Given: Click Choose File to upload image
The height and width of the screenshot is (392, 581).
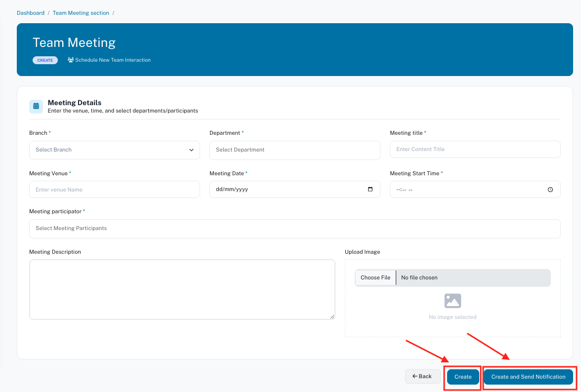Looking at the screenshot, I should coord(375,277).
